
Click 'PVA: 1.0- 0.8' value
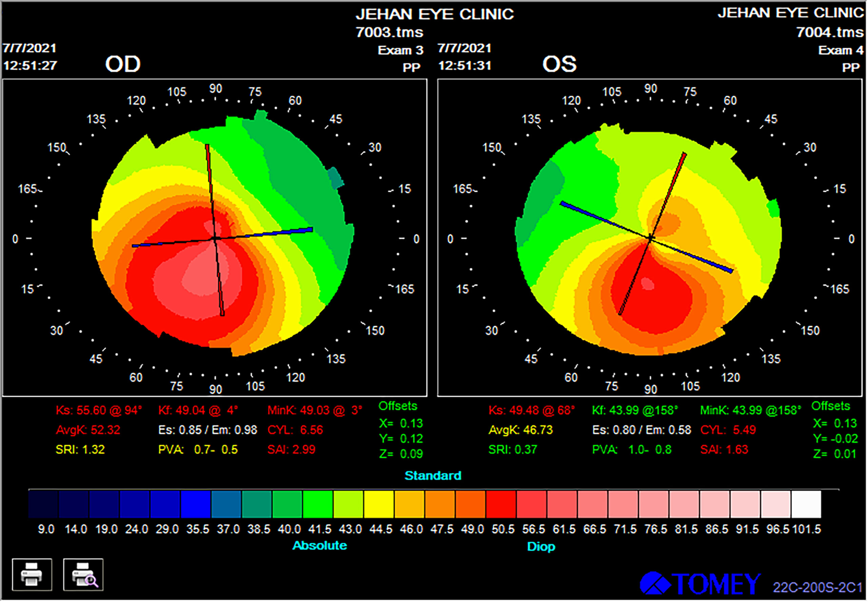point(632,450)
